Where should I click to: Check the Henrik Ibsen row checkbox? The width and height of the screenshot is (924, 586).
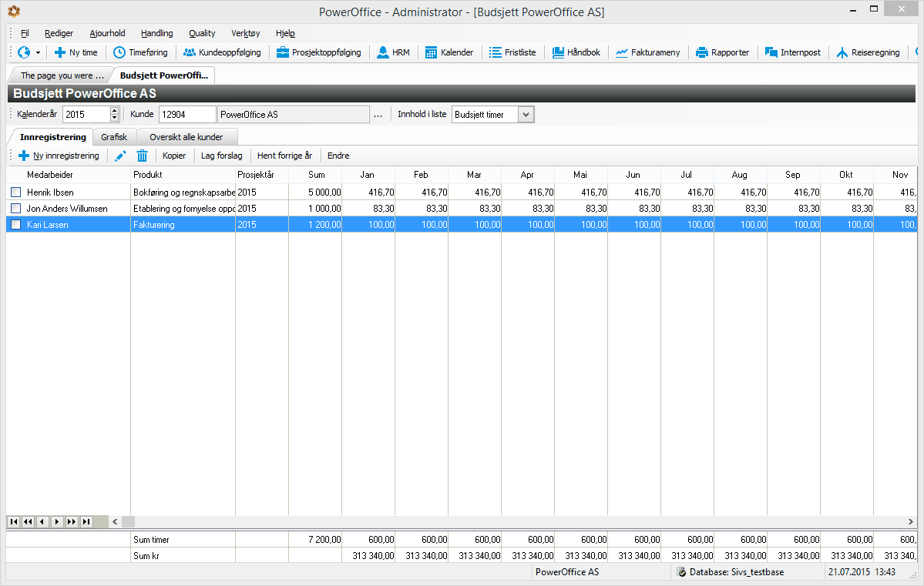pyautogui.click(x=16, y=192)
